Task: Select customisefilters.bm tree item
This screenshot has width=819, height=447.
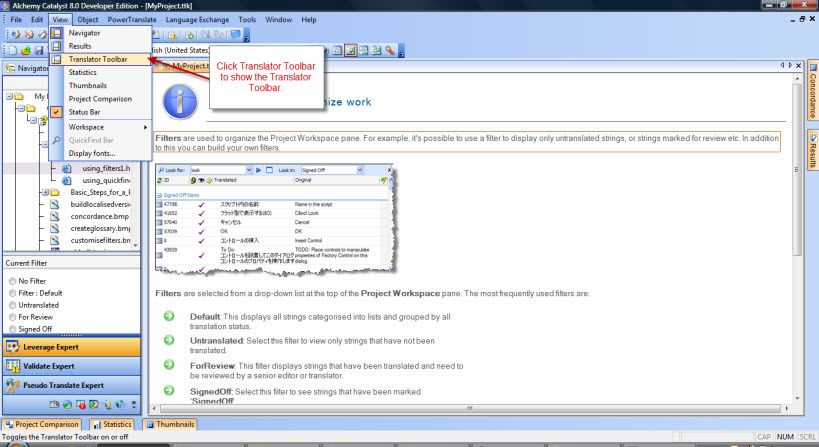Action: 100,240
